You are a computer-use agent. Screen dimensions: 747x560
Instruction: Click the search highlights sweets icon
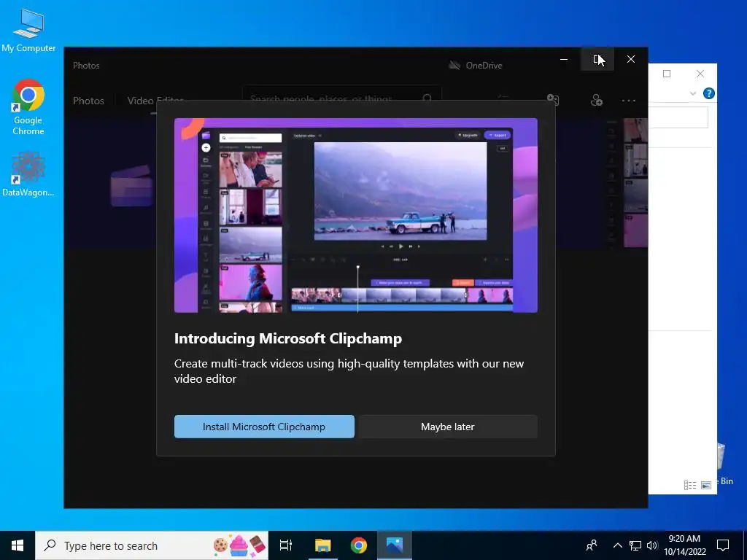(x=239, y=545)
